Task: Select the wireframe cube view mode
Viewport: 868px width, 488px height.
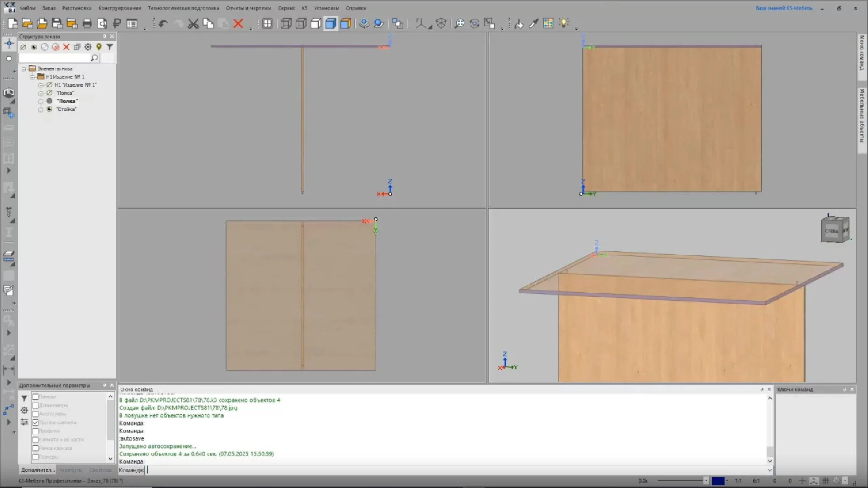Action: (x=286, y=23)
